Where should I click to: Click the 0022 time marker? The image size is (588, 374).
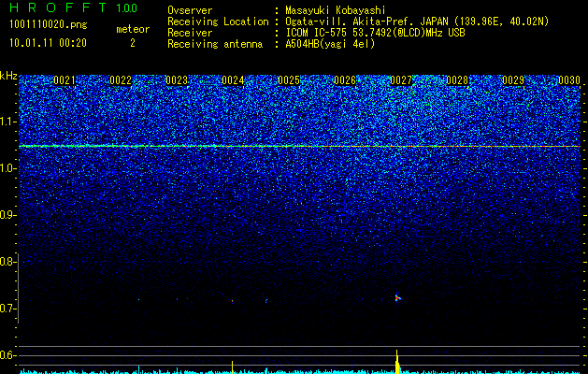pos(121,80)
